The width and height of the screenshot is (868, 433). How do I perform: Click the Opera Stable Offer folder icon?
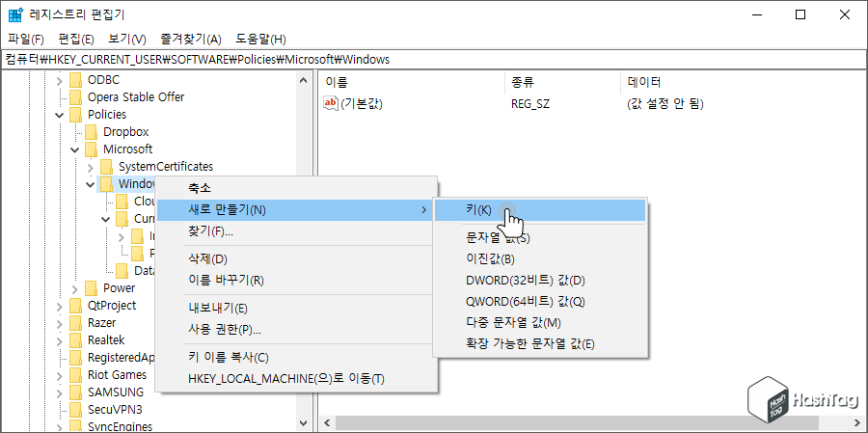point(75,96)
